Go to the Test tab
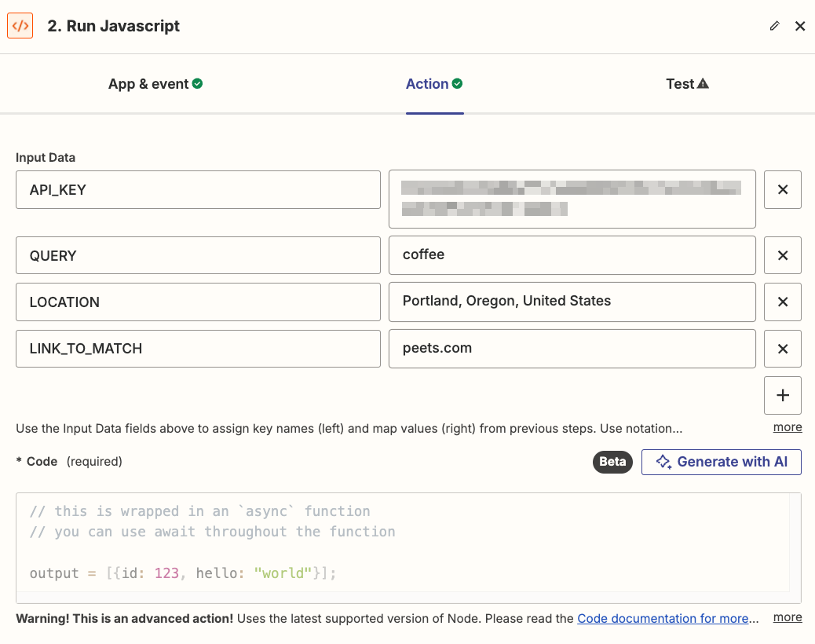Screen dimensions: 815x644 (687, 84)
